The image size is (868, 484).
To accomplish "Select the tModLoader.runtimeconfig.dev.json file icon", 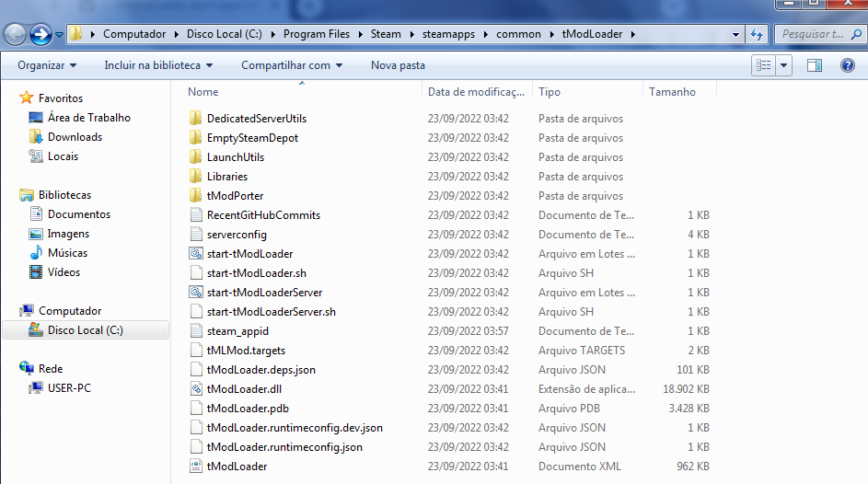I will click(x=195, y=428).
